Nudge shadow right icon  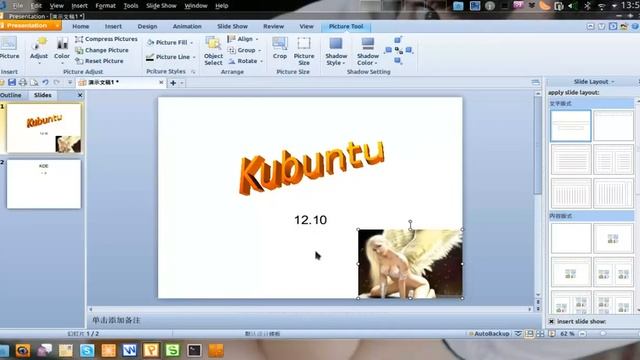409,50
